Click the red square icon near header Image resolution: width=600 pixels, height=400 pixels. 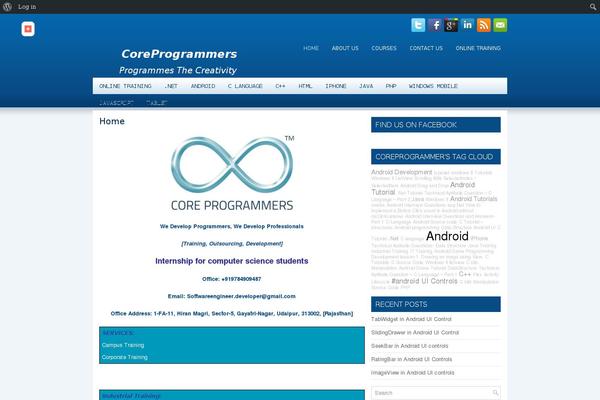tap(28, 29)
